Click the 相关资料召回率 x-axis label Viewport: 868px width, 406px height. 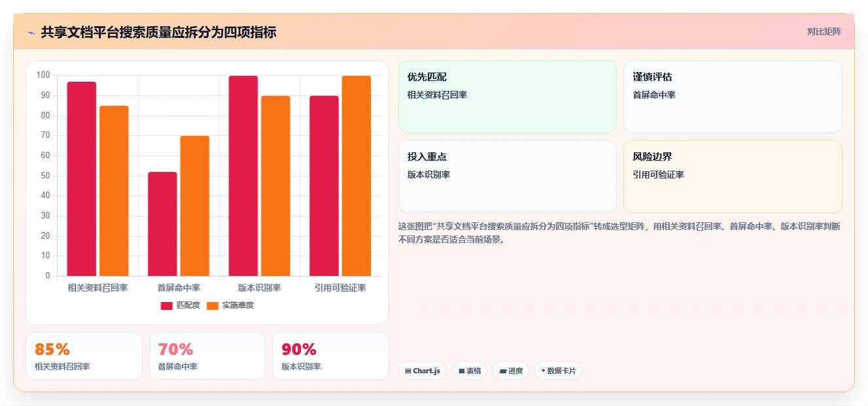coord(98,288)
